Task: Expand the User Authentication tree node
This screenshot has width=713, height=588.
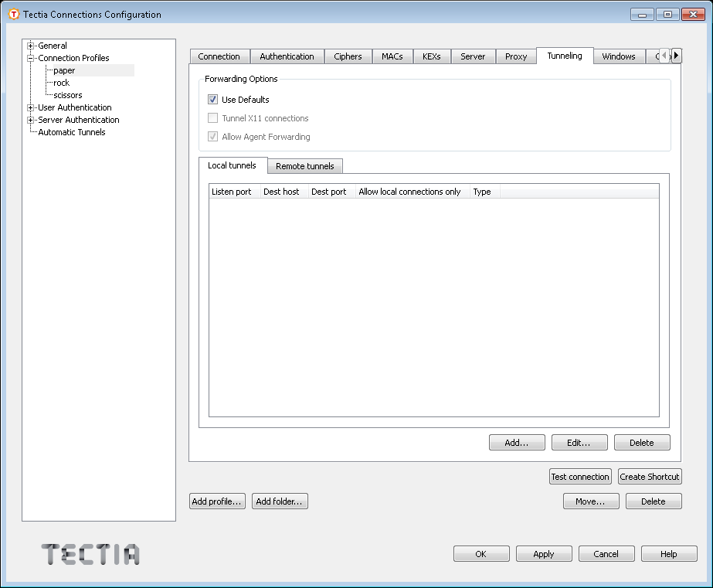Action: (31, 107)
